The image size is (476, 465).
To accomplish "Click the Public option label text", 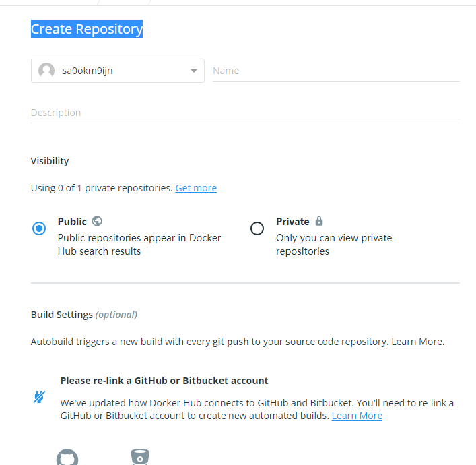I will (x=72, y=222).
